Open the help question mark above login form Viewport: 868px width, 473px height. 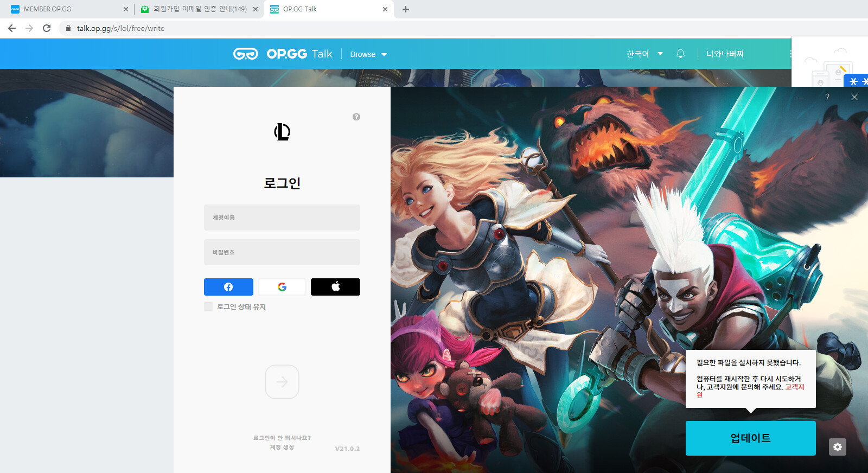[x=356, y=117]
